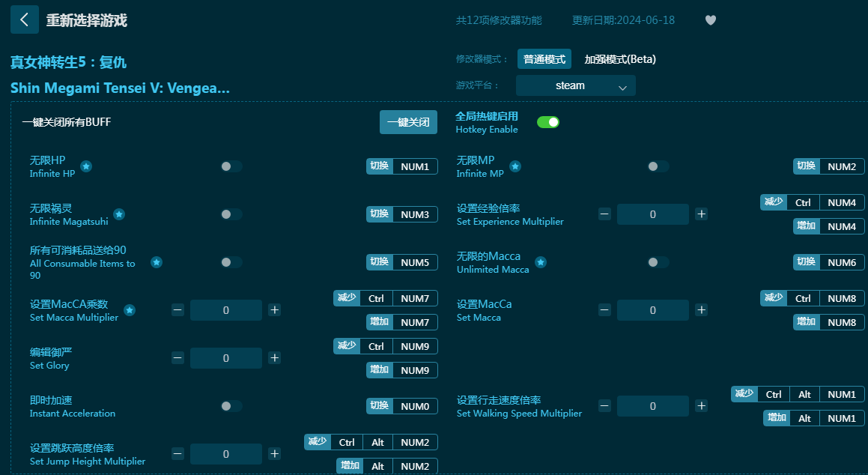Viewport: 868px width, 475px height.
Task: Click Jump Height 增加 Alt NUM2 hotkey
Action: (x=387, y=466)
